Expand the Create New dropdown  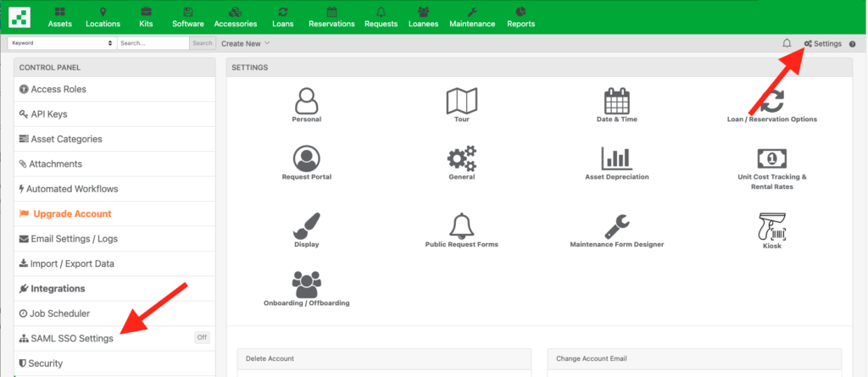(x=246, y=43)
